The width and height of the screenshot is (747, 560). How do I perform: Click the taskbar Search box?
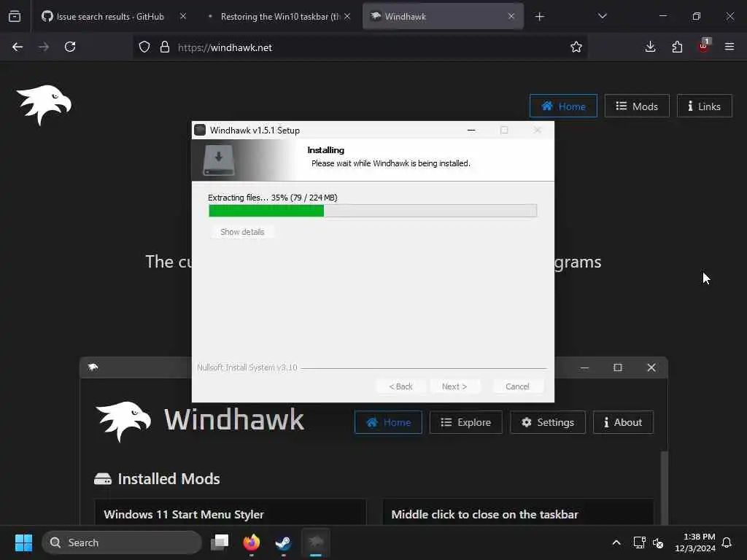click(122, 542)
